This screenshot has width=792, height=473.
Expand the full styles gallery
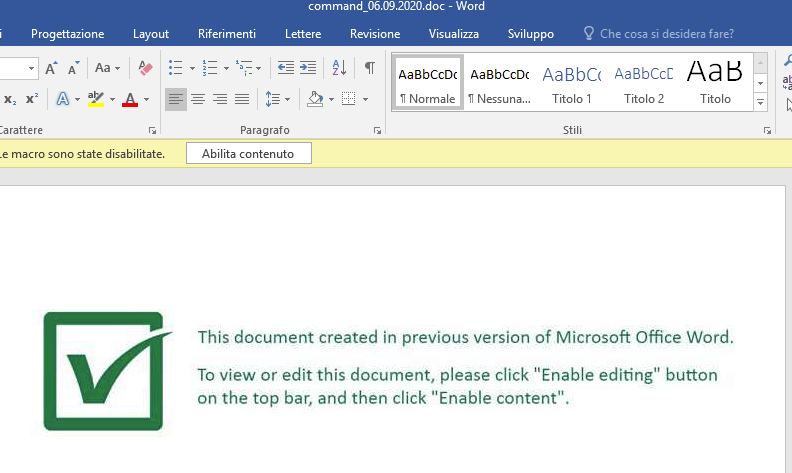tap(760, 103)
